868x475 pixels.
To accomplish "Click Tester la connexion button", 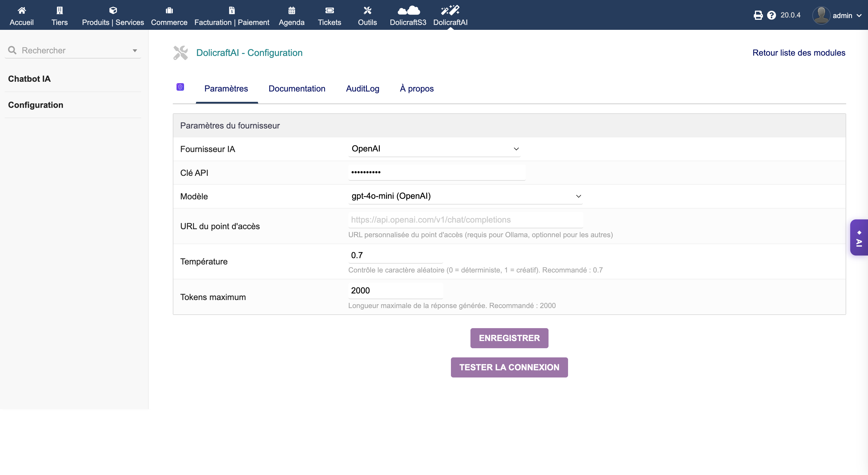I will (509, 367).
